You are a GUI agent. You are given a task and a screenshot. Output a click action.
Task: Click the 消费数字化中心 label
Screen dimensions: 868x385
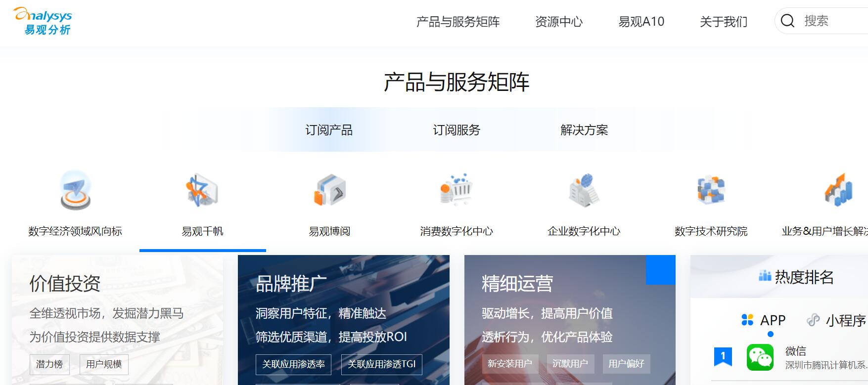(457, 231)
